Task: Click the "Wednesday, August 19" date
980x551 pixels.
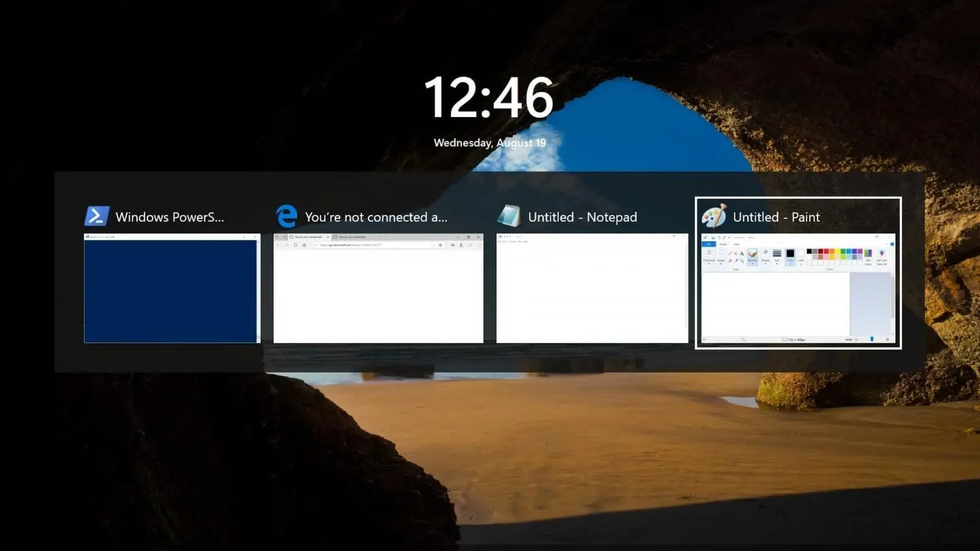Action: [490, 143]
